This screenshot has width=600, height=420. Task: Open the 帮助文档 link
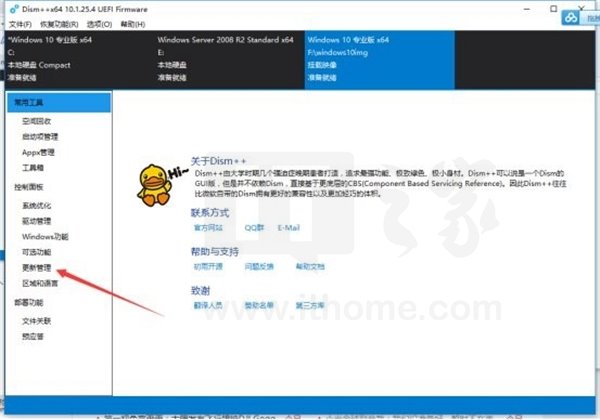tap(310, 267)
